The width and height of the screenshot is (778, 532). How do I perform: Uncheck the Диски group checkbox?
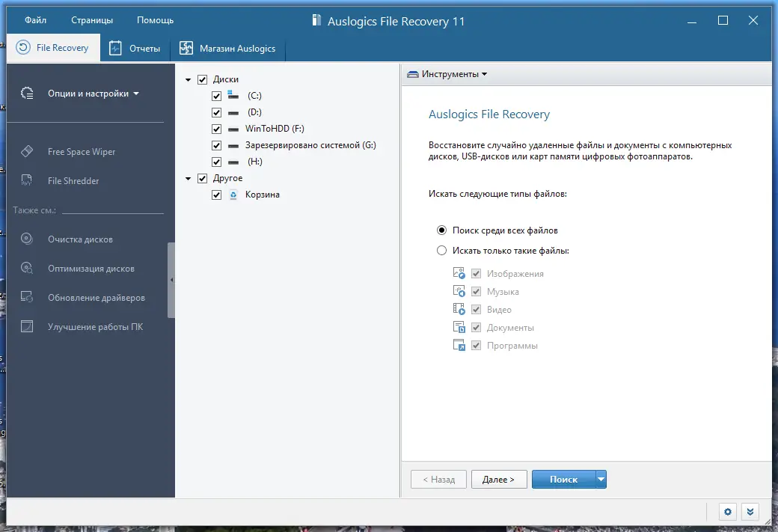point(203,79)
